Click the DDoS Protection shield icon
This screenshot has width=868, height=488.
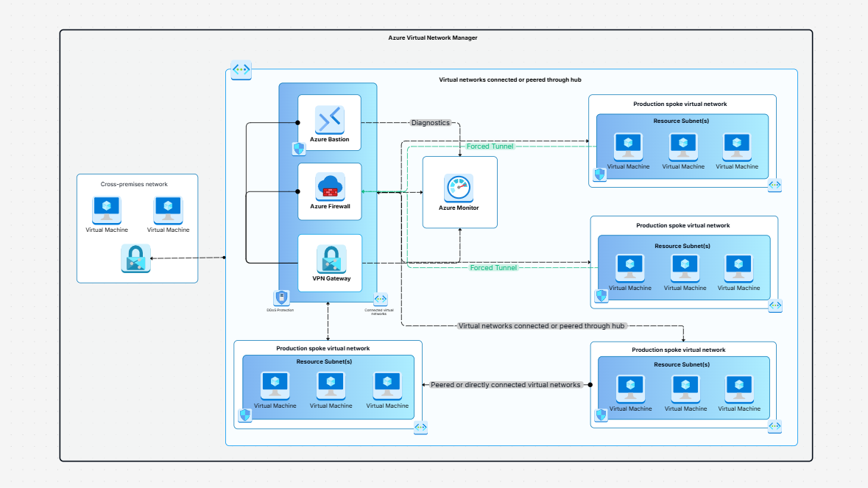(281, 298)
